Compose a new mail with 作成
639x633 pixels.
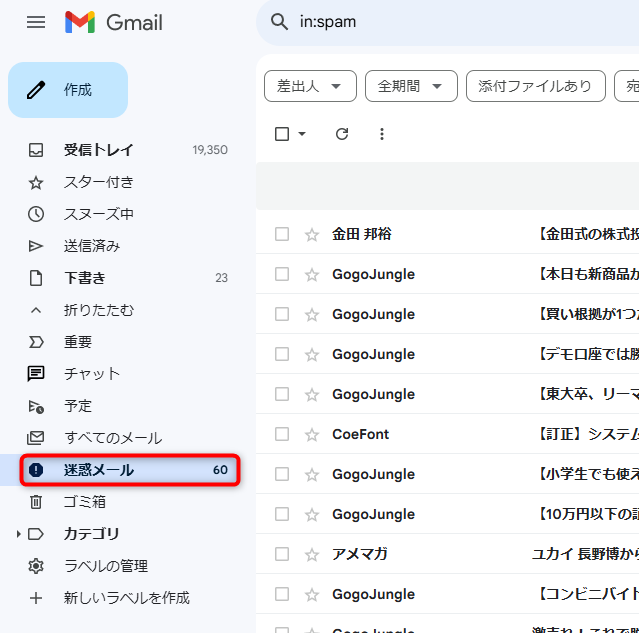click(x=68, y=90)
